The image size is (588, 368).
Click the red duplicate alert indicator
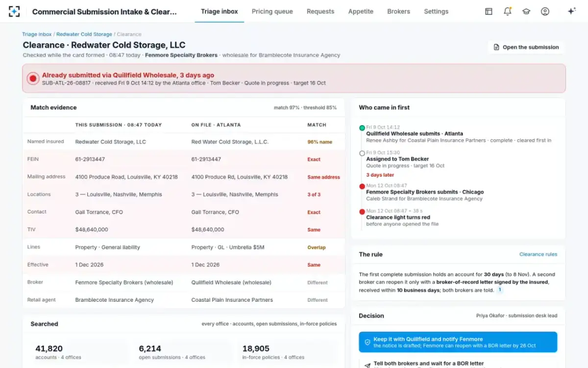coord(33,78)
